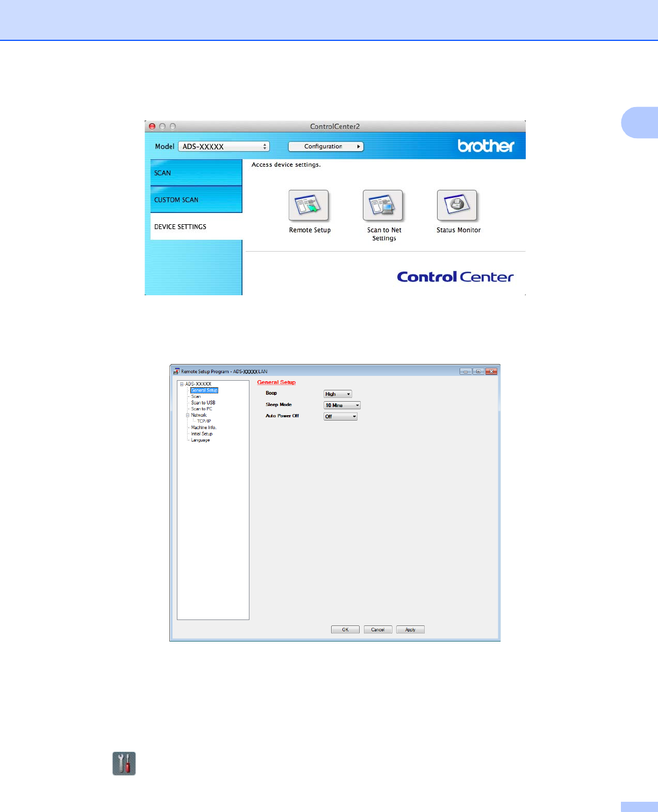This screenshot has width=658, height=812.
Task: Open the Configuration pop-up button
Action: pyautogui.click(x=326, y=146)
